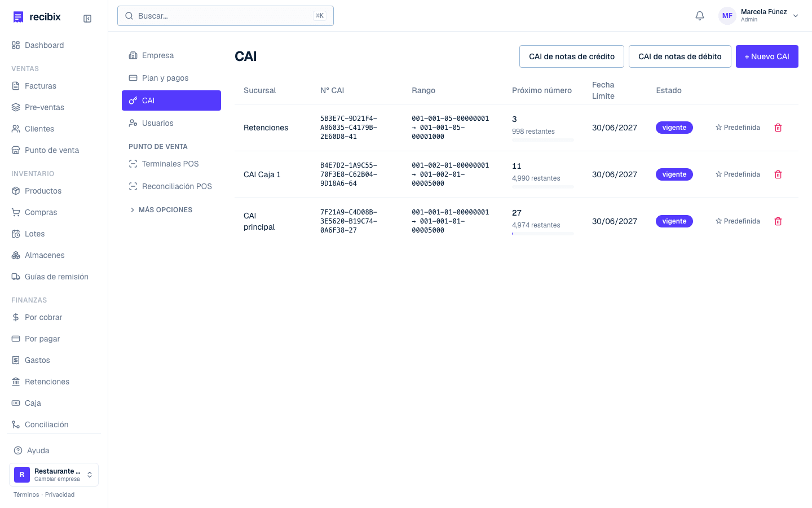The width and height of the screenshot is (812, 508).
Task: Open Terminales POS
Action: 171,164
